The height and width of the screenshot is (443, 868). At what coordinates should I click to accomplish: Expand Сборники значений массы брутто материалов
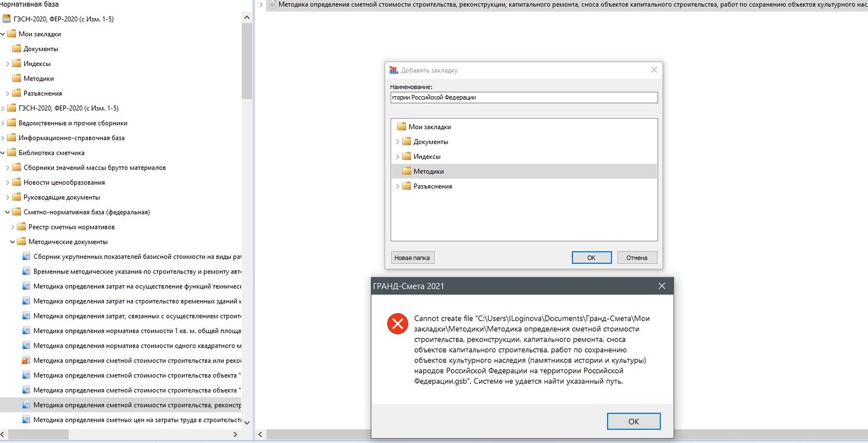coord(8,167)
